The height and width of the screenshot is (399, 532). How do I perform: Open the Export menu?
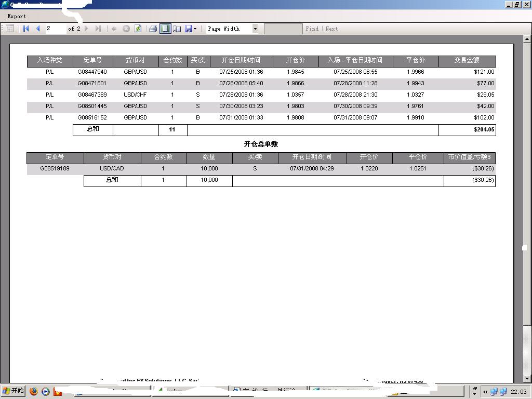[x=17, y=16]
